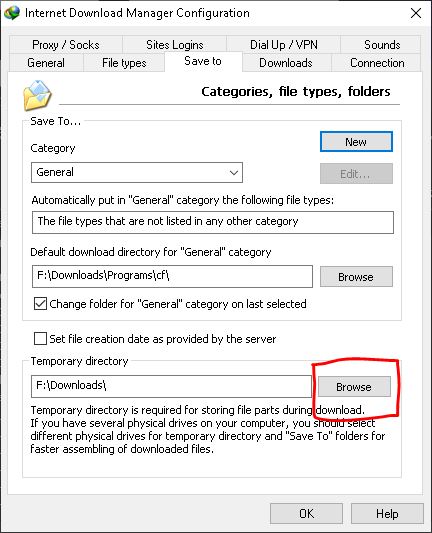This screenshot has height=533, width=432.
Task: Switch to the Proxy / Socks tab
Action: pyautogui.click(x=66, y=45)
